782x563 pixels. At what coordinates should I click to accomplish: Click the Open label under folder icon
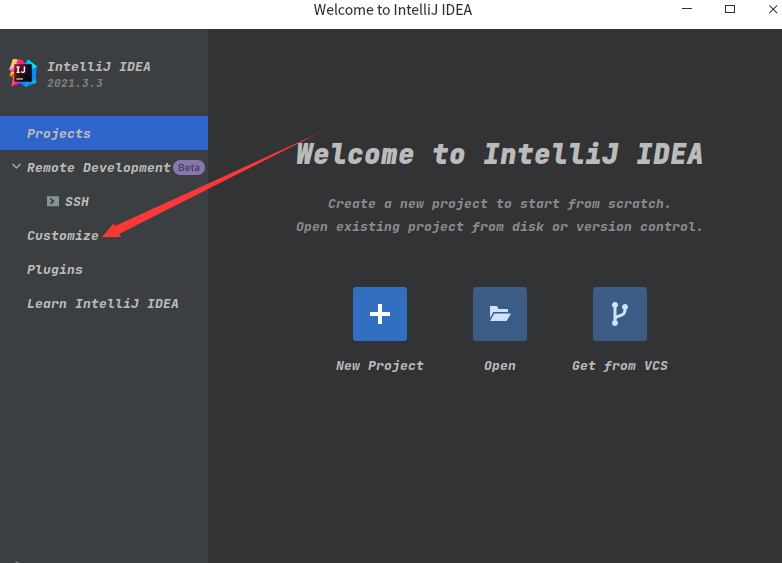(x=500, y=366)
